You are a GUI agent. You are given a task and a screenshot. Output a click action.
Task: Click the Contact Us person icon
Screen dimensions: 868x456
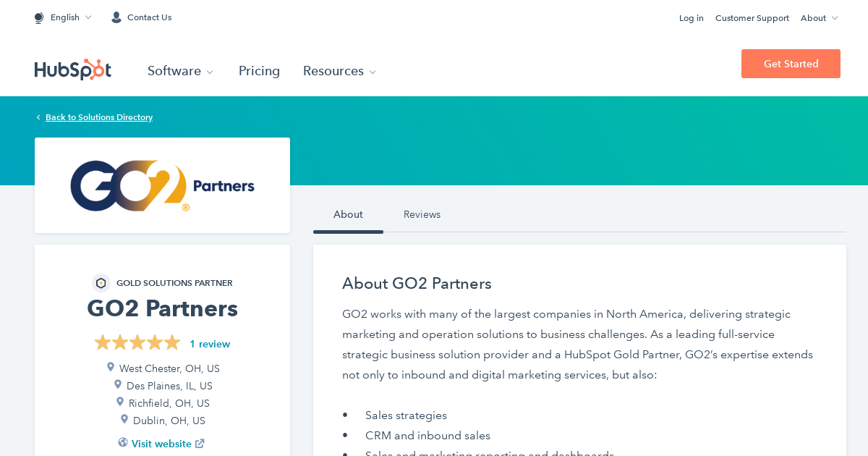pos(116,17)
